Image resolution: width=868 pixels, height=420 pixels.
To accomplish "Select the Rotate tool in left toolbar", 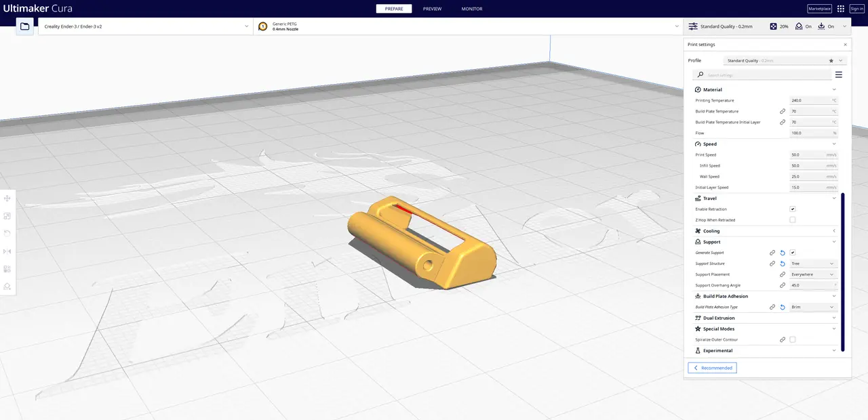I will pos(7,234).
